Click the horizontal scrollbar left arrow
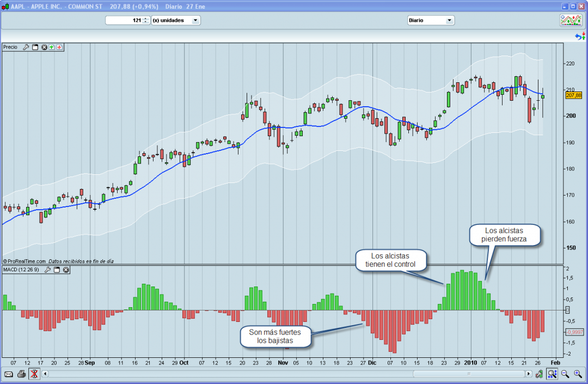 46,374
